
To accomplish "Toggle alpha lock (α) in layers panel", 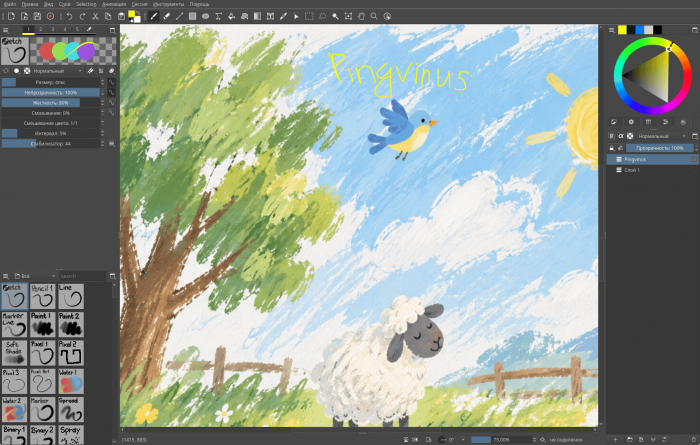I will 621,136.
